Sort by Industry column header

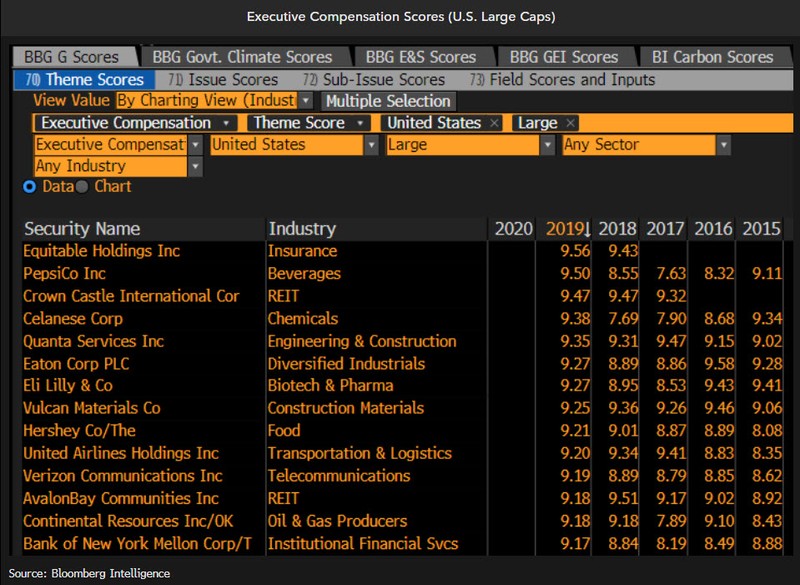click(x=303, y=228)
